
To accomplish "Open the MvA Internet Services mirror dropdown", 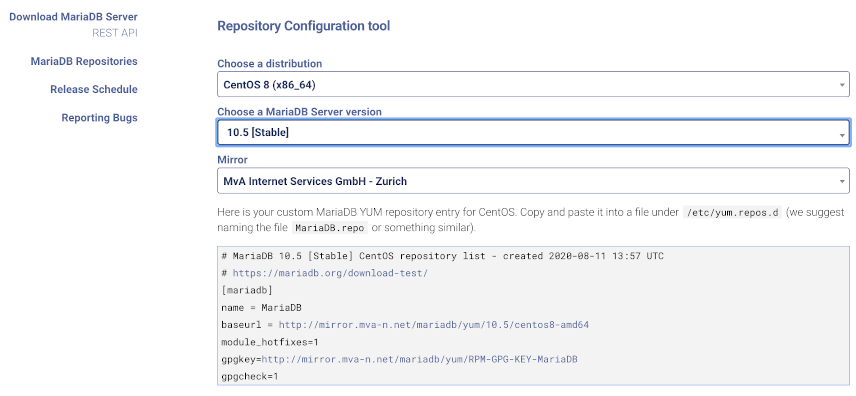I will pos(533,181).
